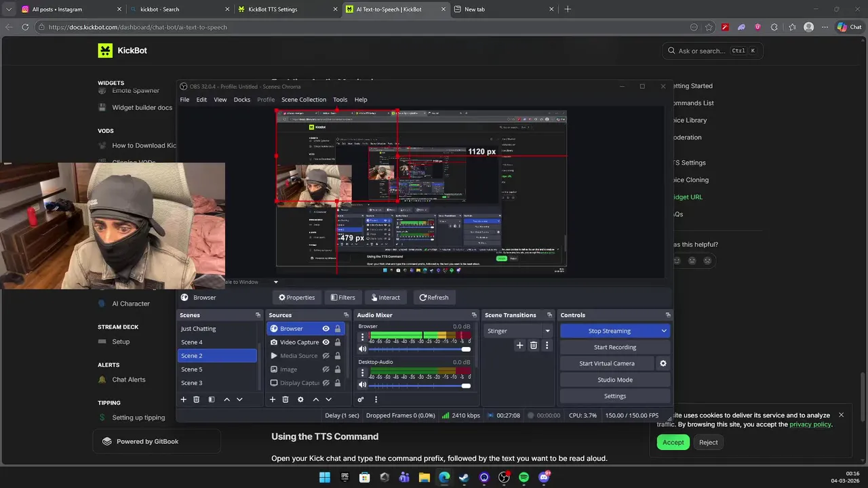This screenshot has width=868, height=488.
Task: Remove scene transition with trash icon
Action: click(534, 345)
